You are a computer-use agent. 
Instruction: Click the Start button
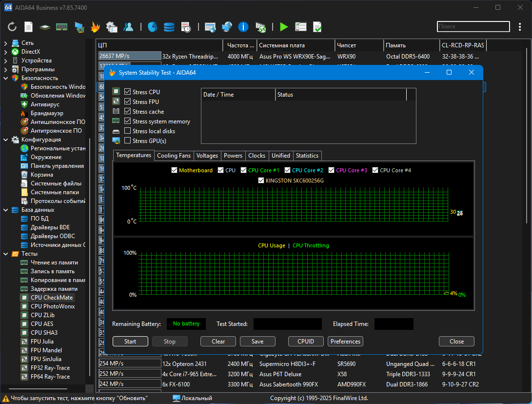130,341
